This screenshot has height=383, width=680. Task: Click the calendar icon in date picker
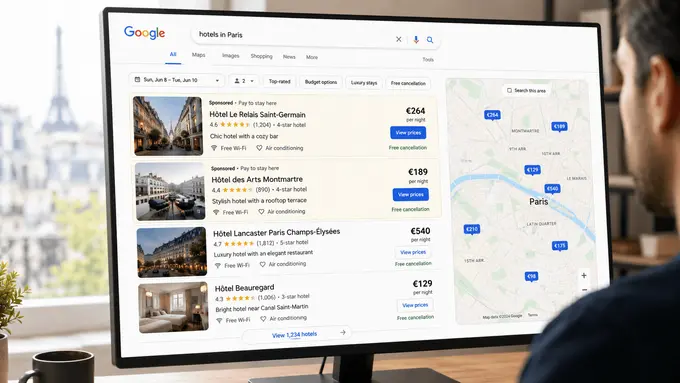pyautogui.click(x=137, y=79)
